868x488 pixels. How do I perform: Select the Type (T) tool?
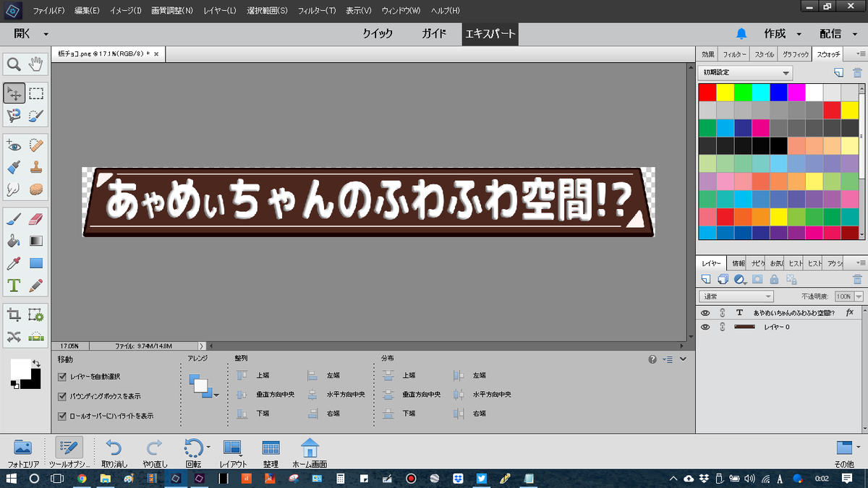(x=14, y=286)
